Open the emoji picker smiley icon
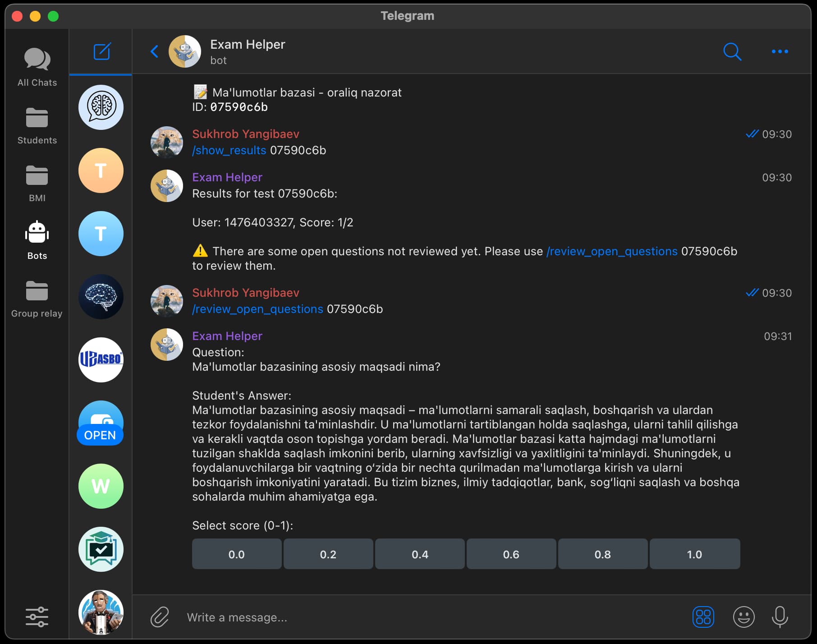Viewport: 817px width, 644px height. (x=744, y=617)
